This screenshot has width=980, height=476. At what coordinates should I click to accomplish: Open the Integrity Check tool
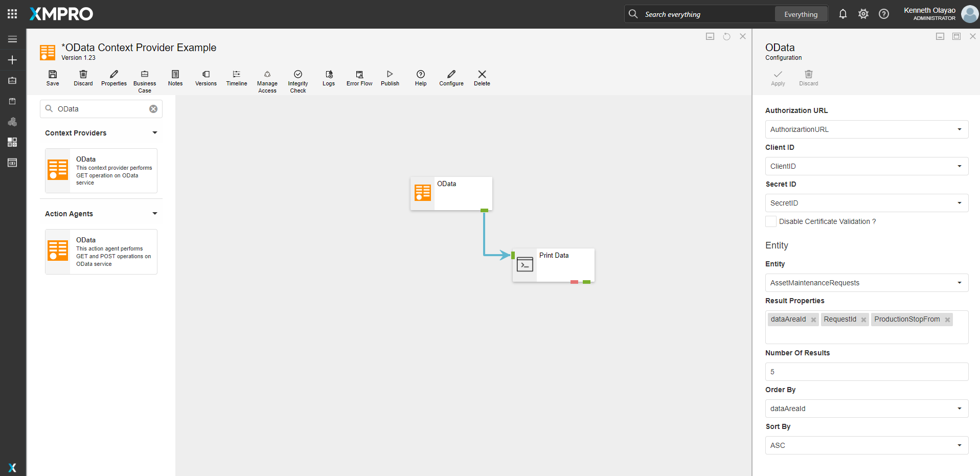298,81
